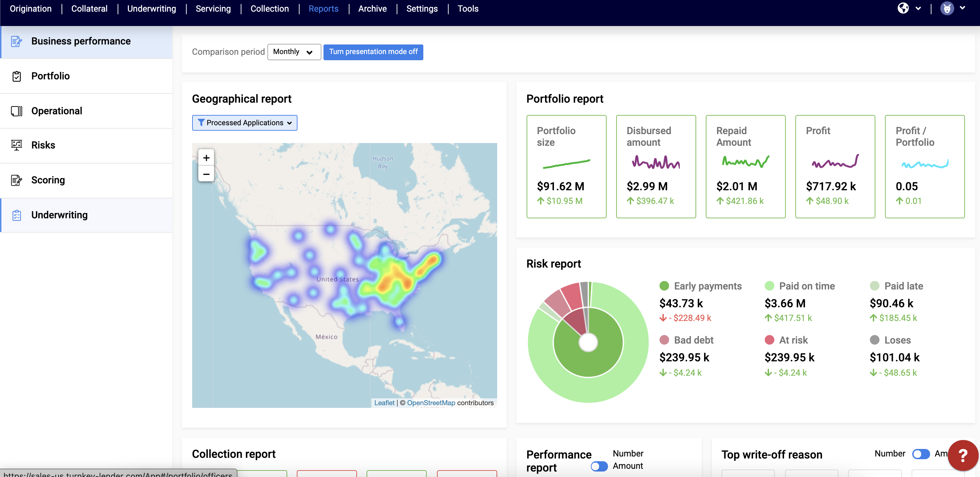Screen dimensions: 980x477
Task: Open the OpenStreetMap attribution link
Action: (x=431, y=403)
